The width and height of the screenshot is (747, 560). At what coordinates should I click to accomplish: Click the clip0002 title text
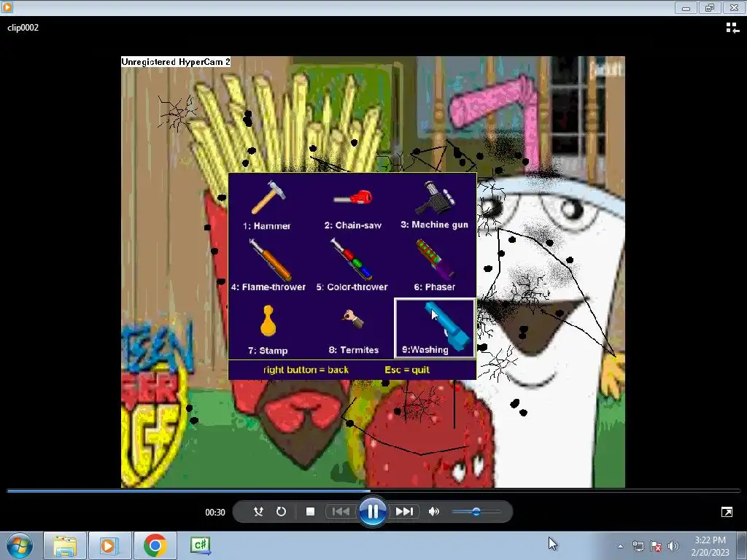coord(23,28)
